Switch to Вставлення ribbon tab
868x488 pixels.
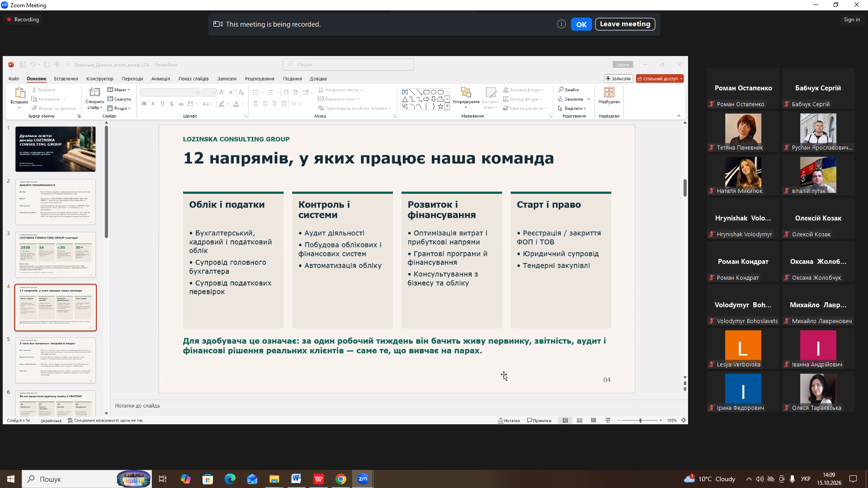click(66, 79)
